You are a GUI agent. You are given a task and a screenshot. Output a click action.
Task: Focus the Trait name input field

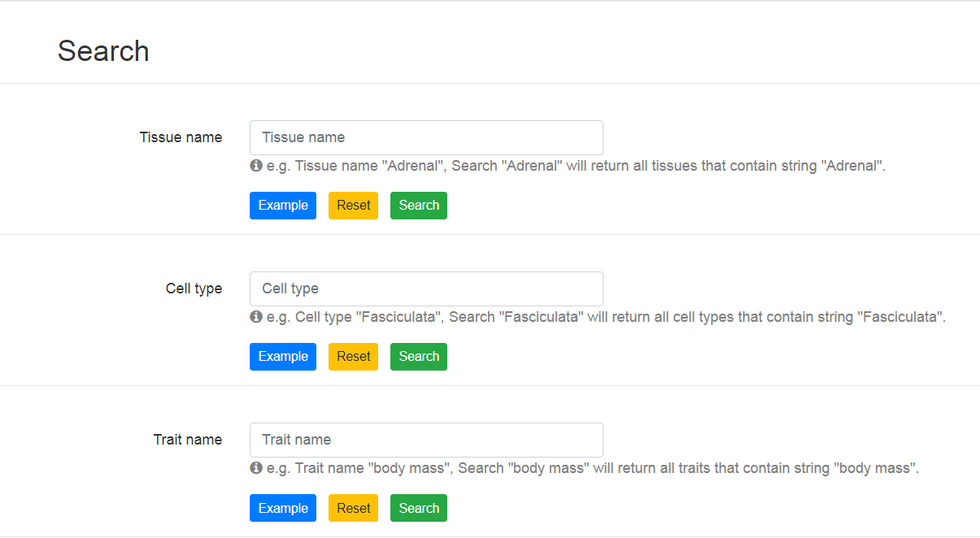click(x=426, y=440)
